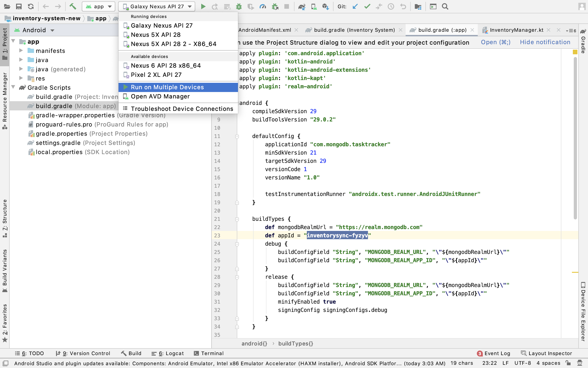Toggle Build Variants side panel

(5, 271)
